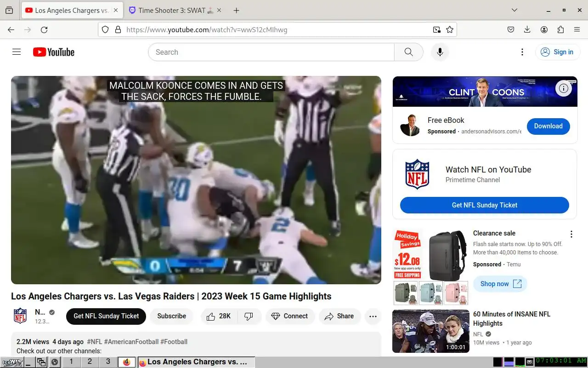
Task: Switch to workspace 1
Action: click(x=71, y=362)
